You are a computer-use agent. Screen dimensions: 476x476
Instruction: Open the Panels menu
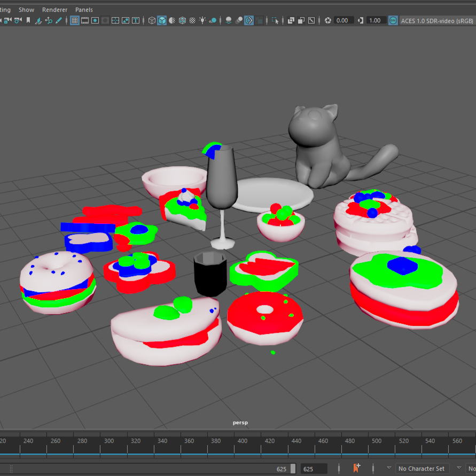pos(84,10)
